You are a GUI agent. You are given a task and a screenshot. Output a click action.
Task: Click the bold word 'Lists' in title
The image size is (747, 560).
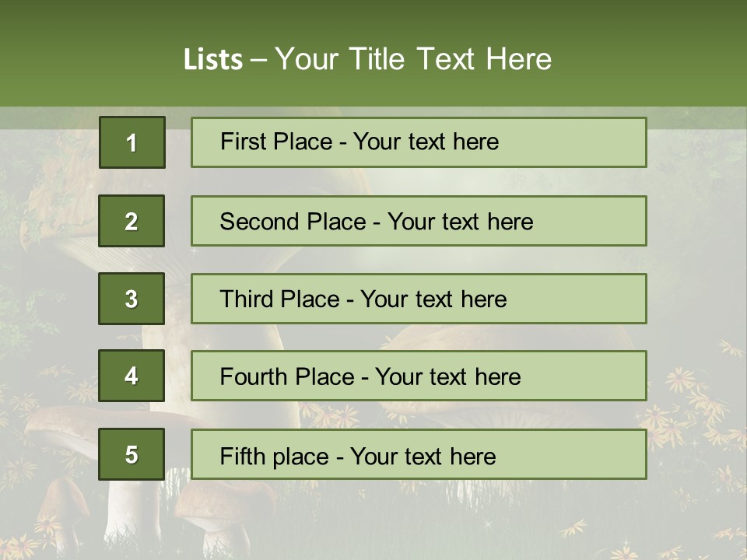point(213,60)
